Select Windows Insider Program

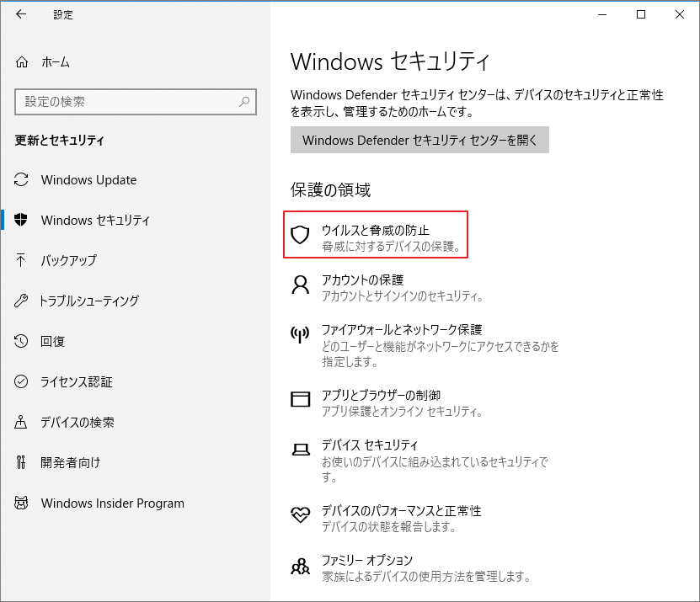click(112, 503)
